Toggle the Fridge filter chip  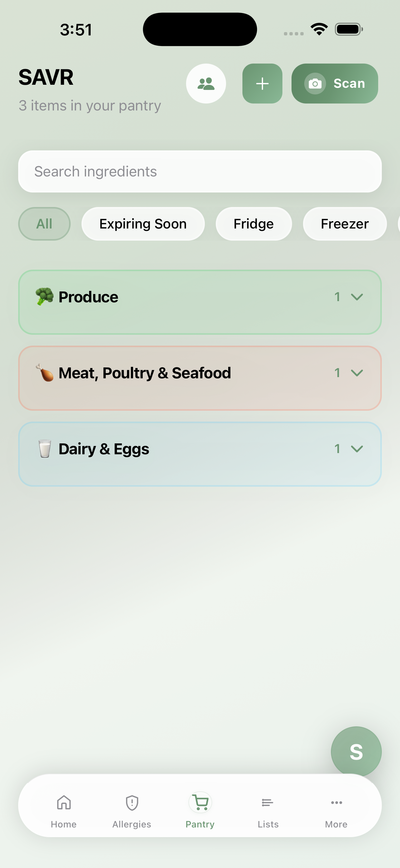click(x=254, y=224)
